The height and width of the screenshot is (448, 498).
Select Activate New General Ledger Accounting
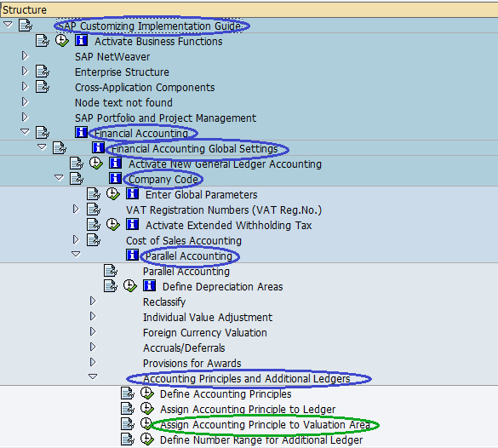tap(225, 164)
